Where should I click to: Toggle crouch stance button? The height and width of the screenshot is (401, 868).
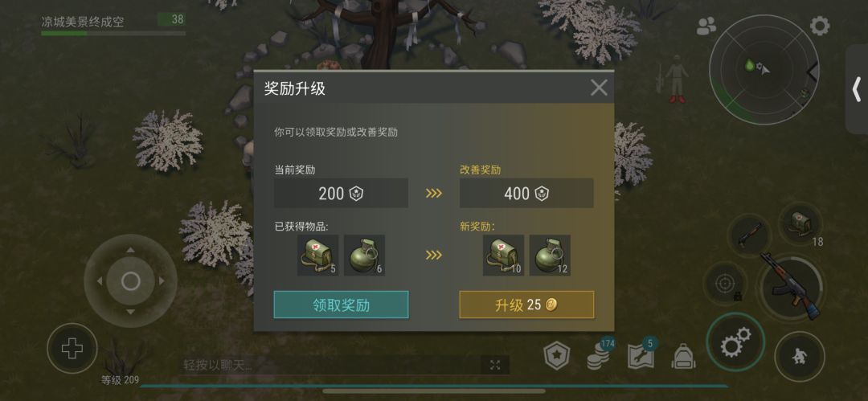[x=800, y=357]
